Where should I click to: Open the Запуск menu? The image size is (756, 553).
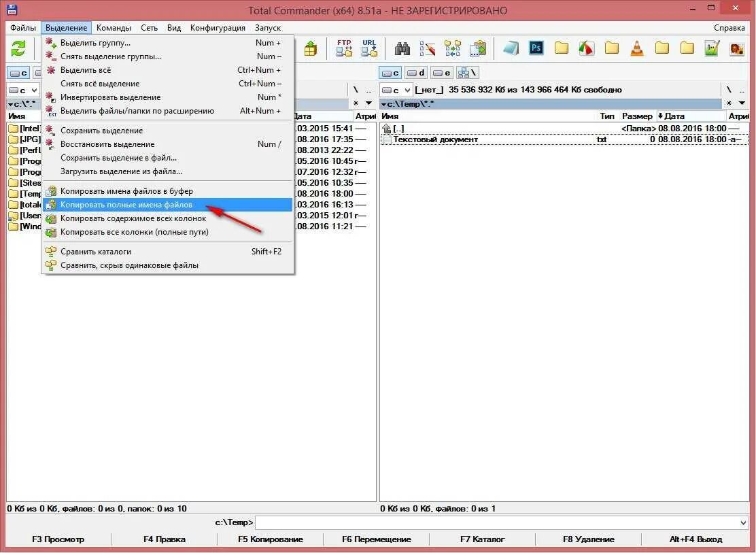pyautogui.click(x=268, y=28)
